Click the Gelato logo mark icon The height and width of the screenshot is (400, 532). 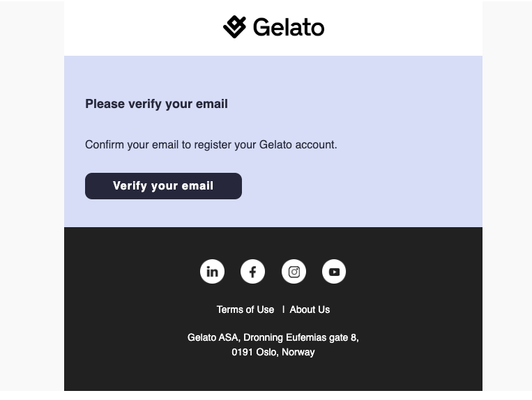235,27
